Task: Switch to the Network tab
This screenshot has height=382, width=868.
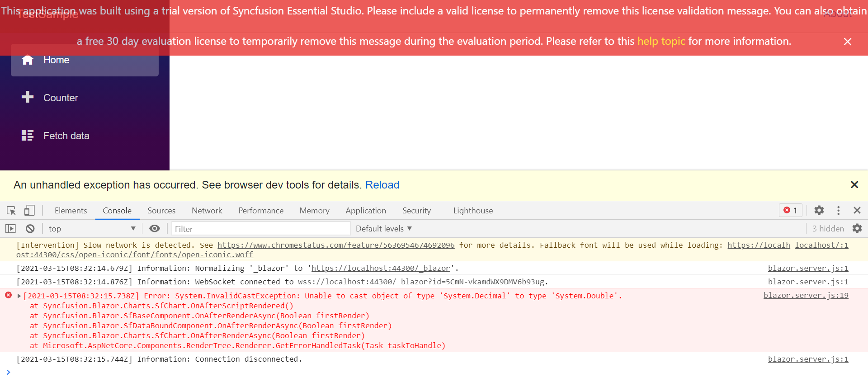Action: click(x=207, y=211)
